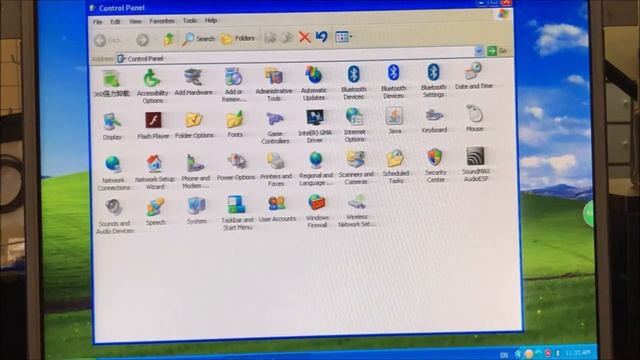The width and height of the screenshot is (640, 360).
Task: Click the green Go button
Action: (497, 51)
